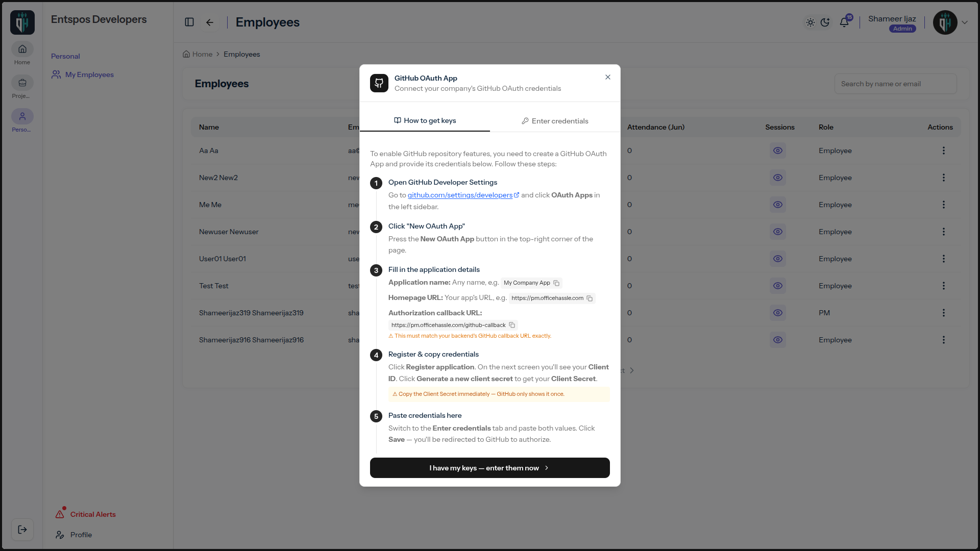Click the GitHub logo in dialog header

click(379, 83)
